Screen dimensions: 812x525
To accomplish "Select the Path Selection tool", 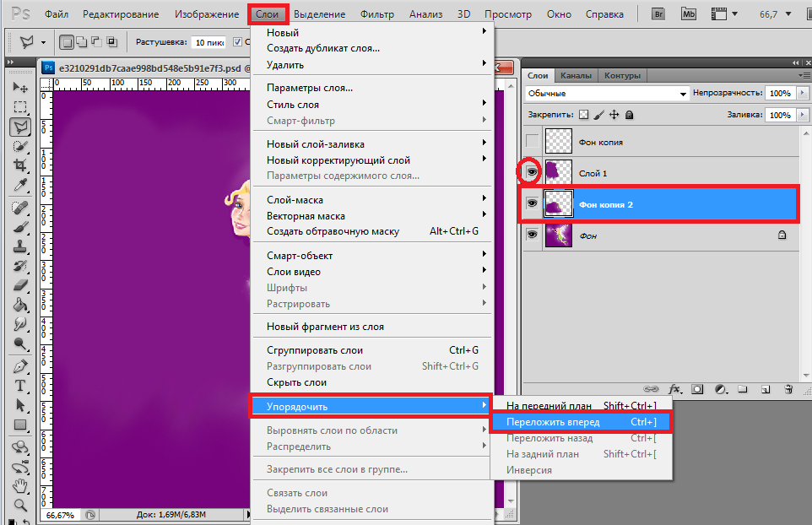I will 20,405.
